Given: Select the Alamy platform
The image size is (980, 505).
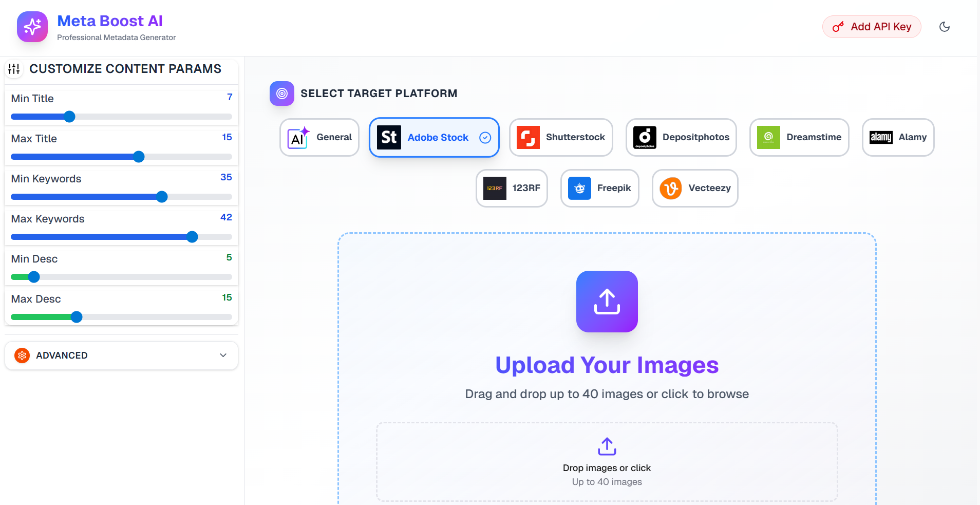Looking at the screenshot, I should [898, 137].
